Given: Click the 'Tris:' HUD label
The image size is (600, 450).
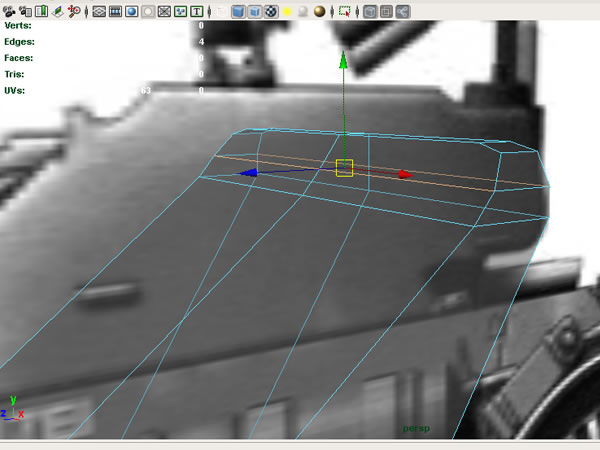Looking at the screenshot, I should tap(14, 74).
